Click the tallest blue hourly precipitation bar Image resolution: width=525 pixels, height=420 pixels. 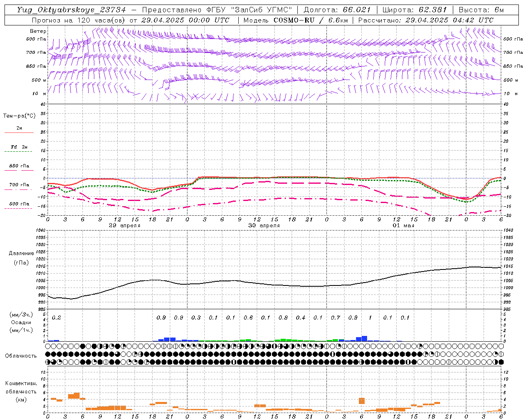(364, 339)
